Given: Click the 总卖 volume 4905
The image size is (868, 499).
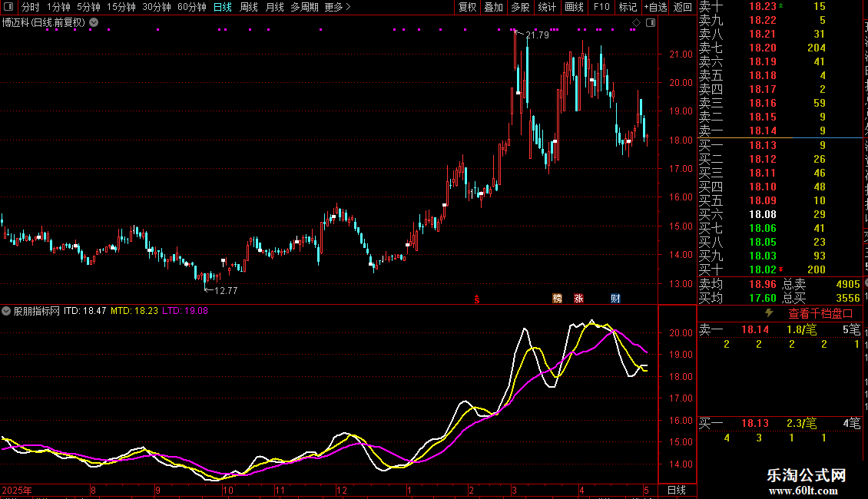Looking at the screenshot, I should pyautogui.click(x=847, y=284).
